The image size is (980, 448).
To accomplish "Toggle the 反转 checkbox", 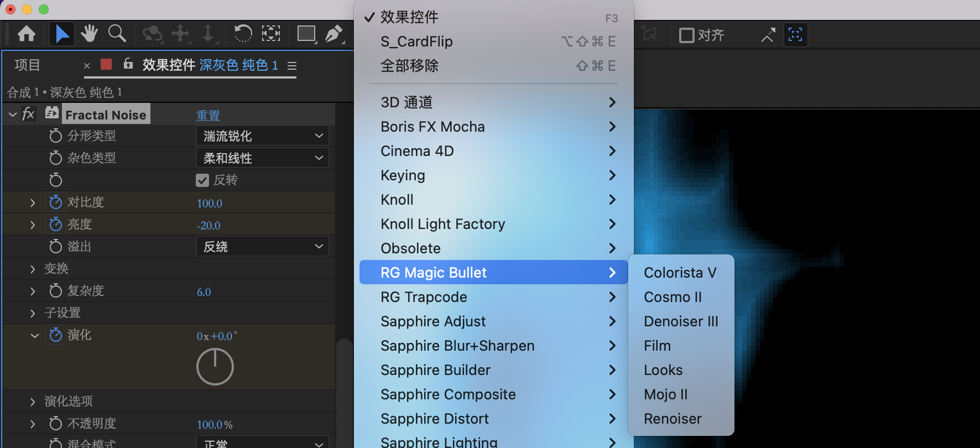I will [202, 180].
